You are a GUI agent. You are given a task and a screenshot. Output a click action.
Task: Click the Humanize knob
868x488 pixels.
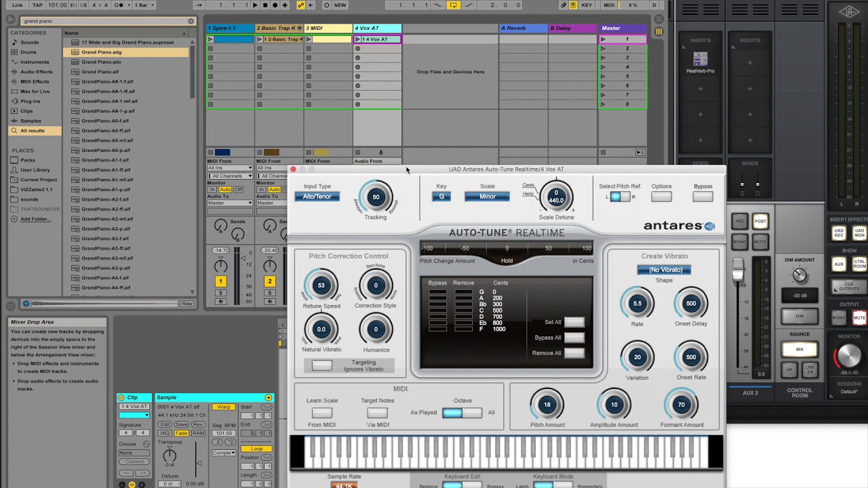click(376, 329)
